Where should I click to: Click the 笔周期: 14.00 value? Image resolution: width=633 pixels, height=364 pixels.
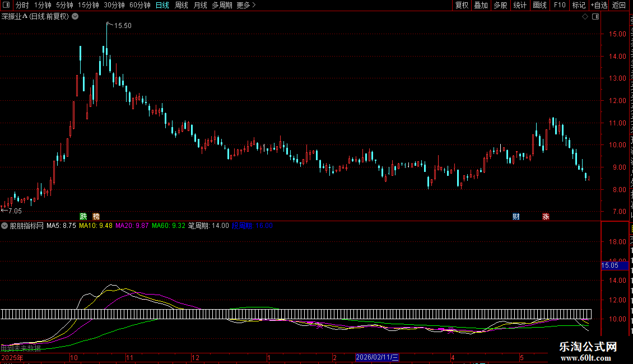point(208,226)
